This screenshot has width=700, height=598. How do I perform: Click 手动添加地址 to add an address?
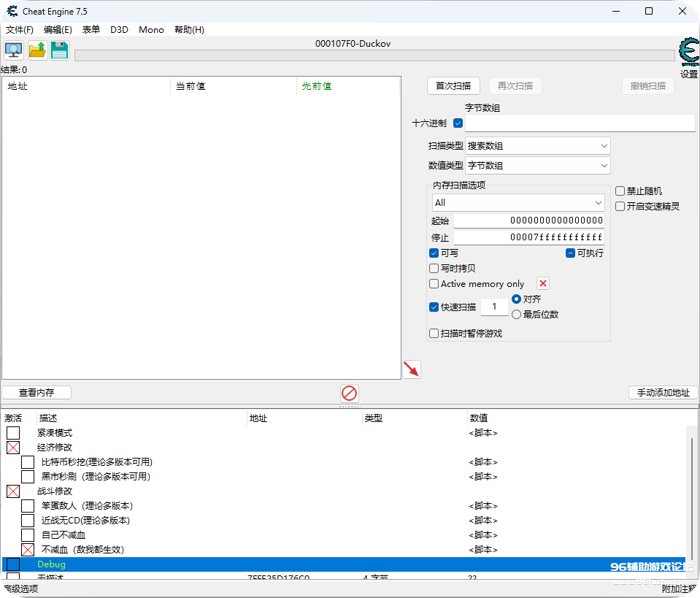click(x=663, y=392)
